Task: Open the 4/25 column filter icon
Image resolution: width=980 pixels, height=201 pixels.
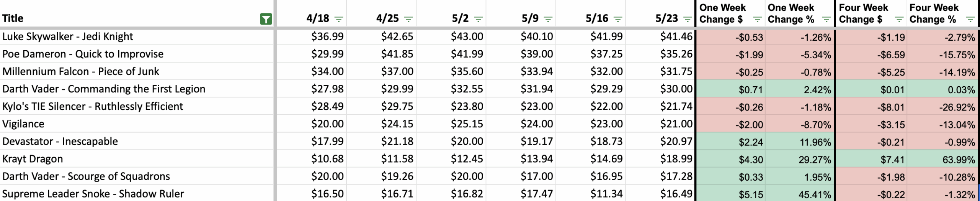Action: click(x=408, y=19)
